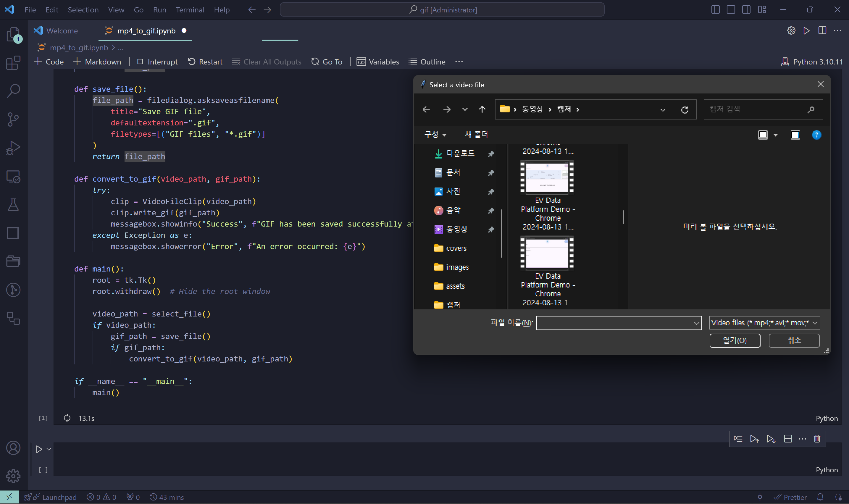The image size is (849, 504).
Task: Go up one folder level
Action: 482,109
